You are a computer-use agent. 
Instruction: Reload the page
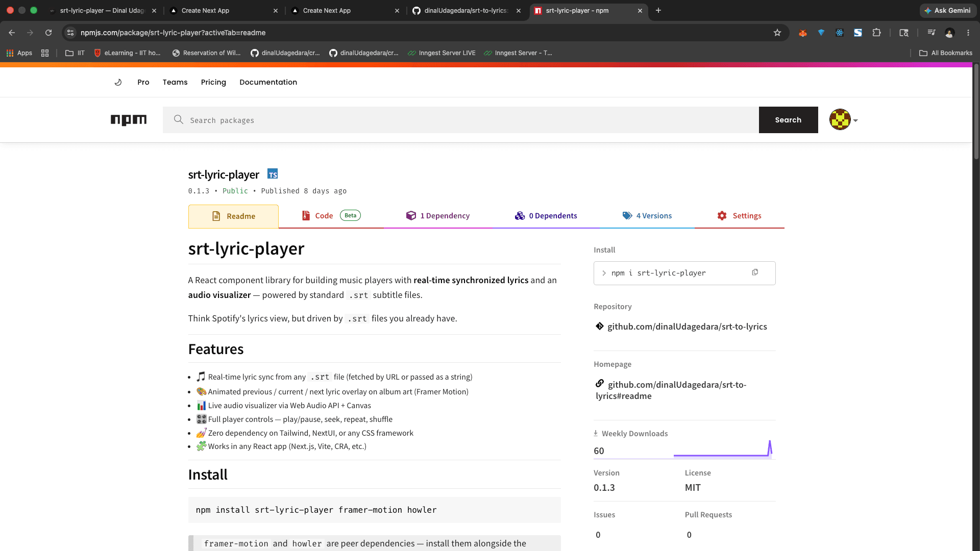coord(48,33)
